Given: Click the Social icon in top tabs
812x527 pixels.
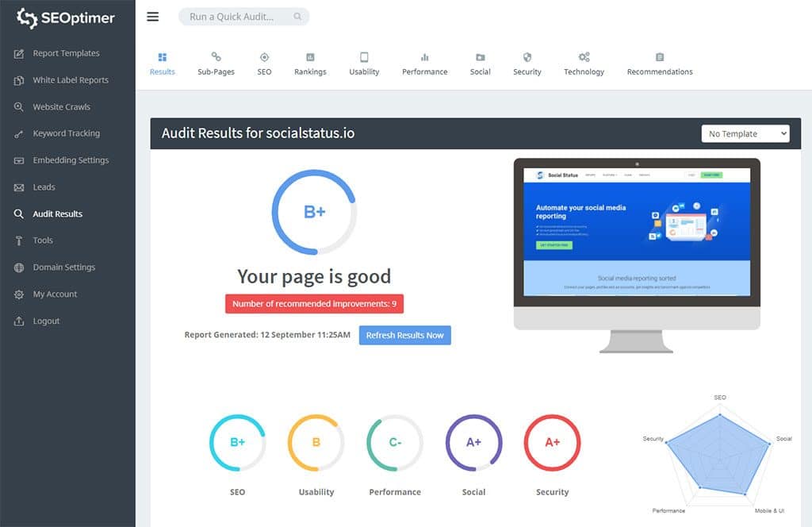Looking at the screenshot, I should coord(480,57).
